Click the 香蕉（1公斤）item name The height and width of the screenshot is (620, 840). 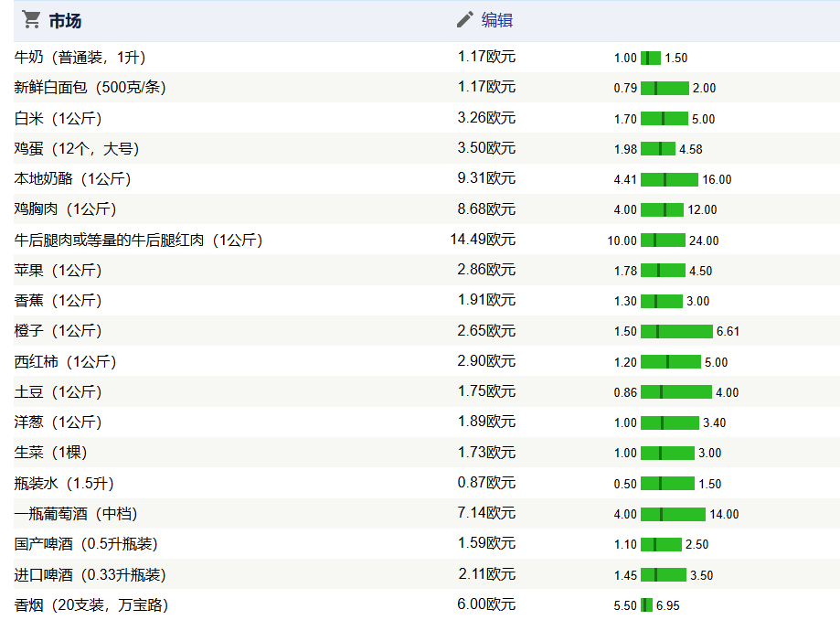[x=58, y=300]
